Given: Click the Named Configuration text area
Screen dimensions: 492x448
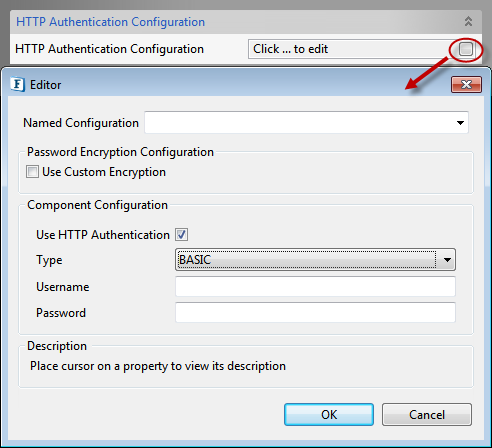Looking at the screenshot, I should click(299, 123).
